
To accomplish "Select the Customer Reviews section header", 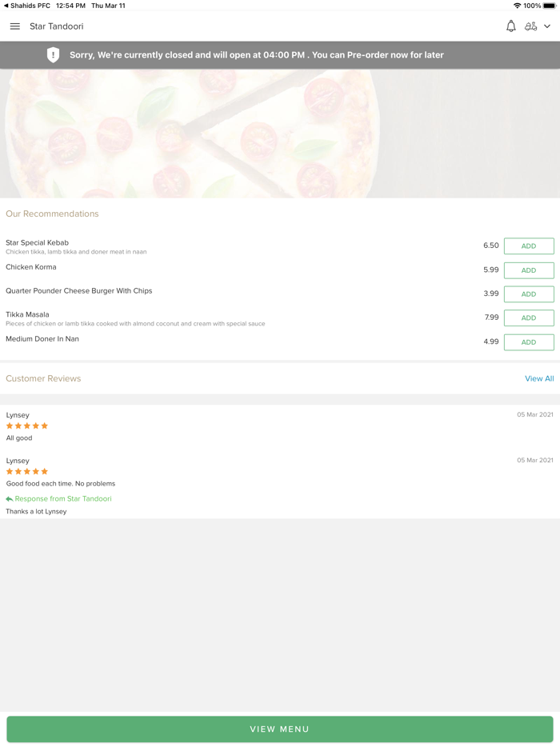I will (43, 378).
